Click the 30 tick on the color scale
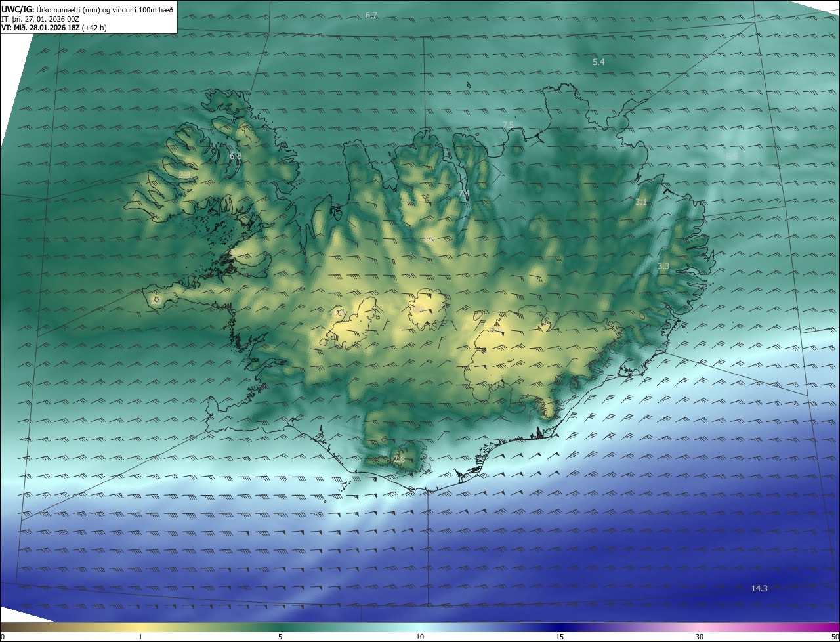 [x=700, y=637]
